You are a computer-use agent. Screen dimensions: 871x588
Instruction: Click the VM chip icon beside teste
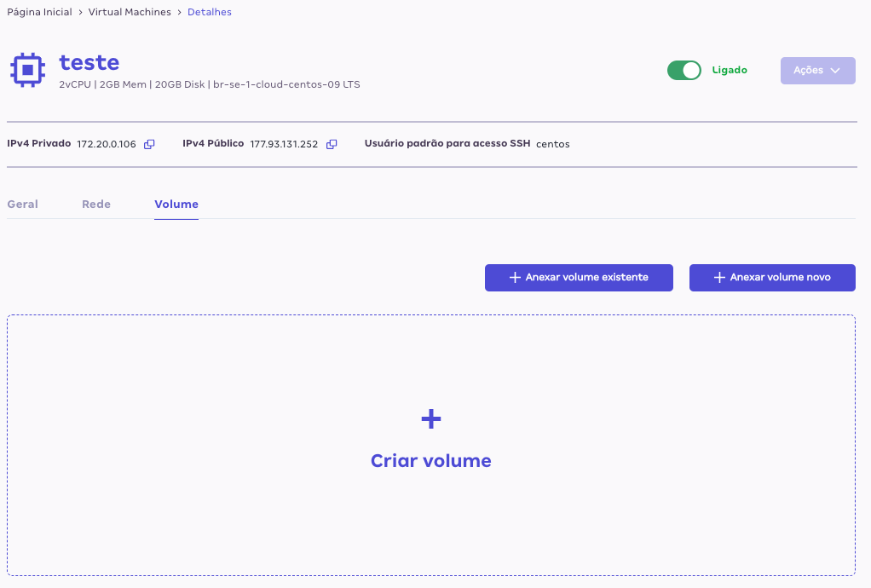(x=27, y=69)
